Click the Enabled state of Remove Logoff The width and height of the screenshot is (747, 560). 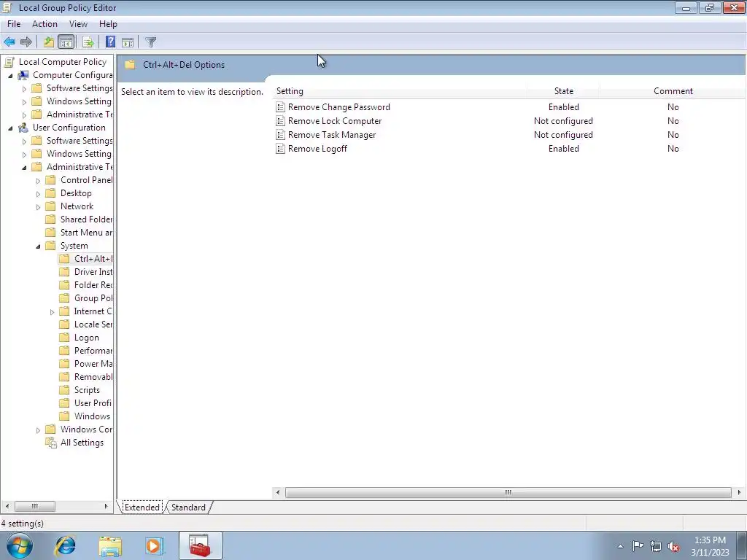pyautogui.click(x=564, y=149)
